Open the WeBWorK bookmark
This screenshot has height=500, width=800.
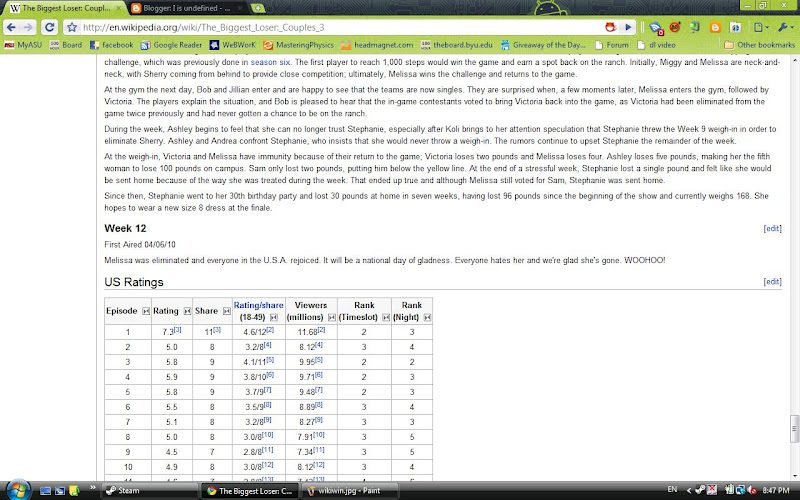click(233, 45)
